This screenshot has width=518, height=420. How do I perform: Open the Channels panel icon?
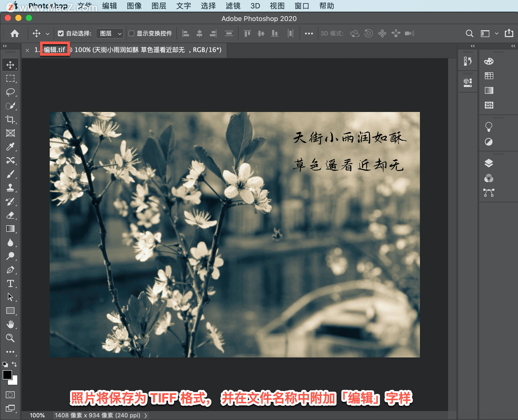click(x=489, y=178)
